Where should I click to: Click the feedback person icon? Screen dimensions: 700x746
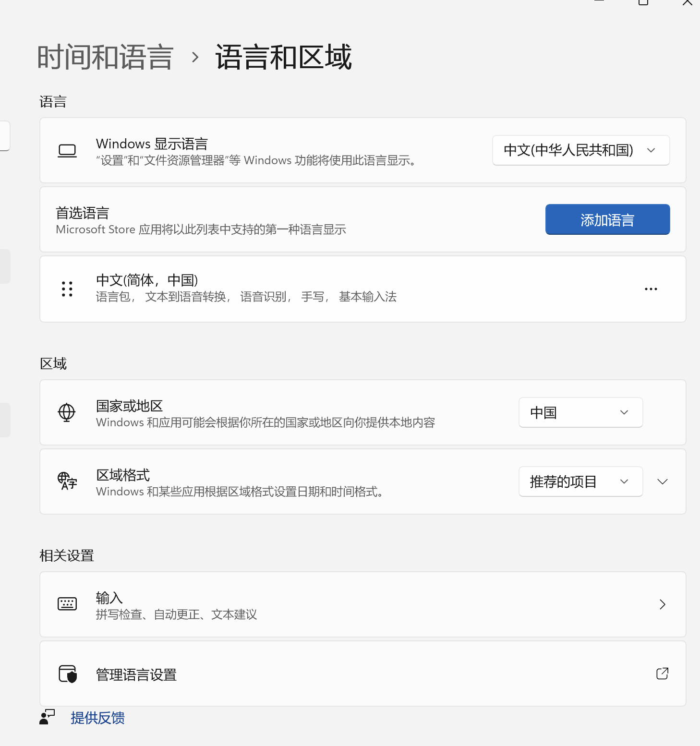click(47, 717)
